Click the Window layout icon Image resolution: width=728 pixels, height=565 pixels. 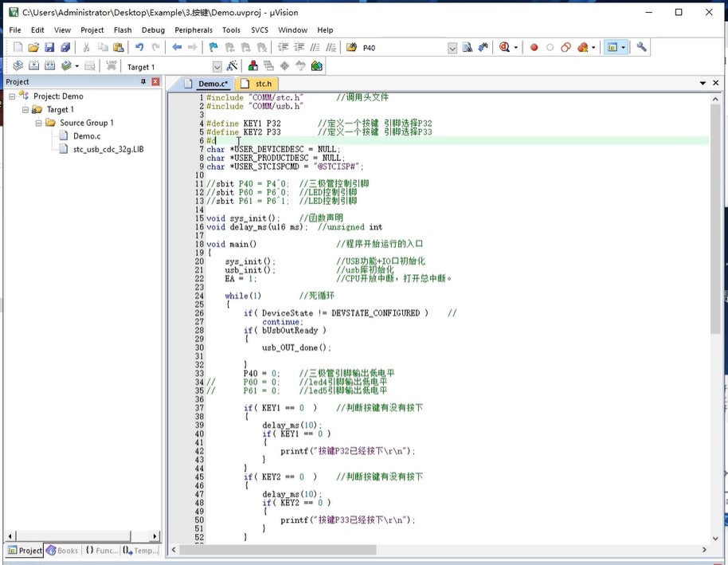[x=613, y=47]
